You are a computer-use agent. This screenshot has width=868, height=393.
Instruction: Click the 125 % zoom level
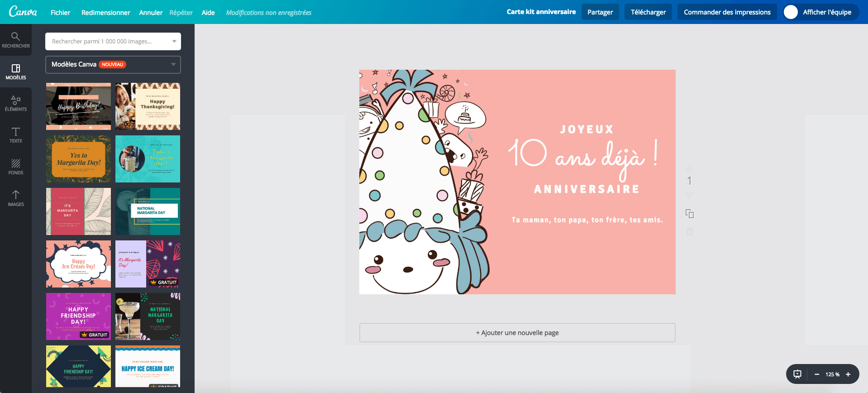[832, 374]
